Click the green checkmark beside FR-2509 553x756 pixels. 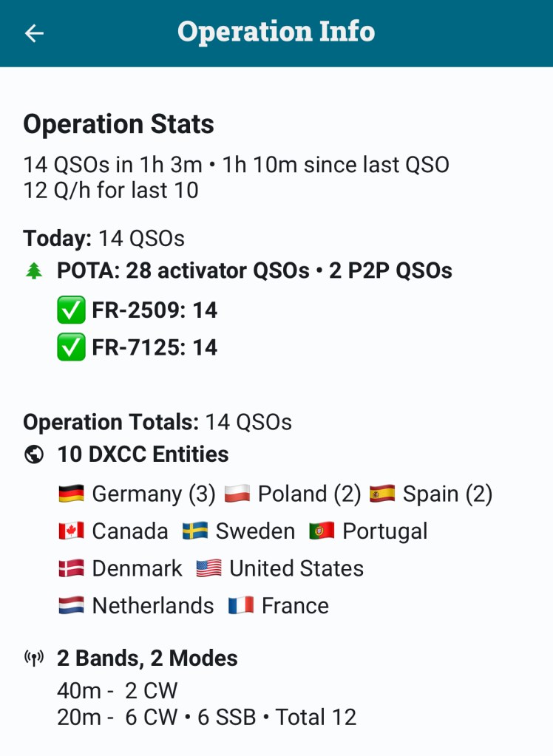[71, 310]
